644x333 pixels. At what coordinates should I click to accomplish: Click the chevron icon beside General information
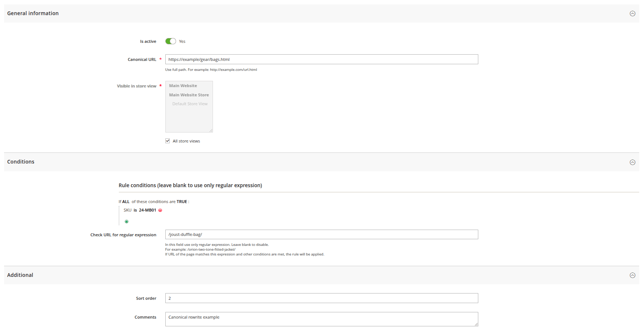pos(633,13)
